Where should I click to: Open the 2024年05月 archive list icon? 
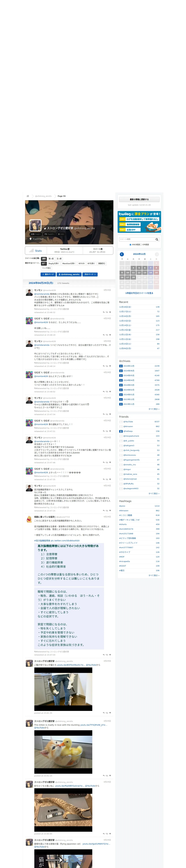[x=121, y=375]
